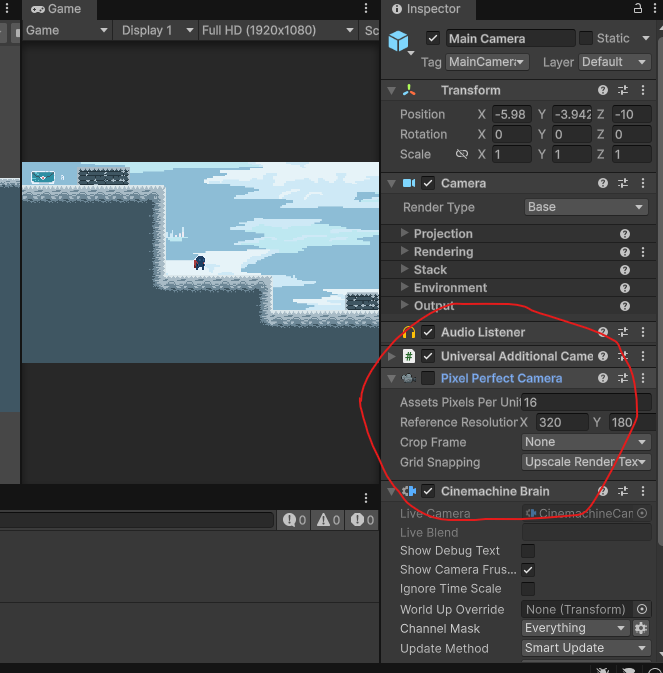Open the Default Layer dropdown
The height and width of the screenshot is (673, 663).
tap(615, 62)
